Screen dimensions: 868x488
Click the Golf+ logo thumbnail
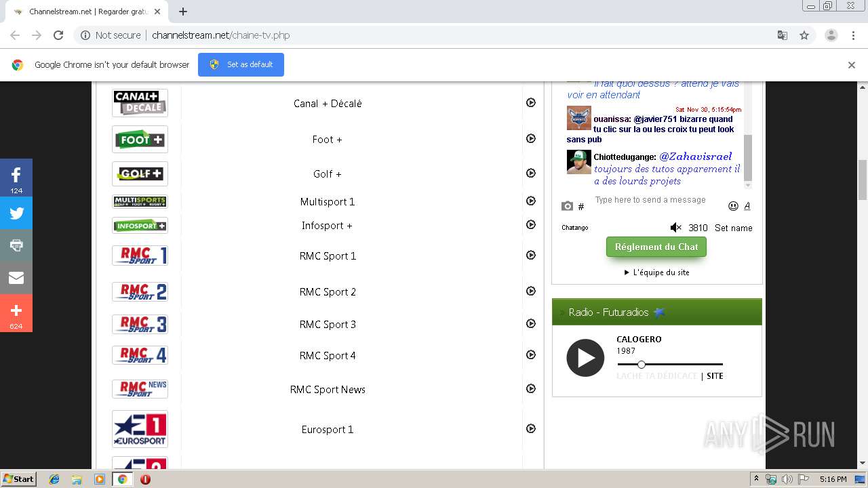[140, 174]
